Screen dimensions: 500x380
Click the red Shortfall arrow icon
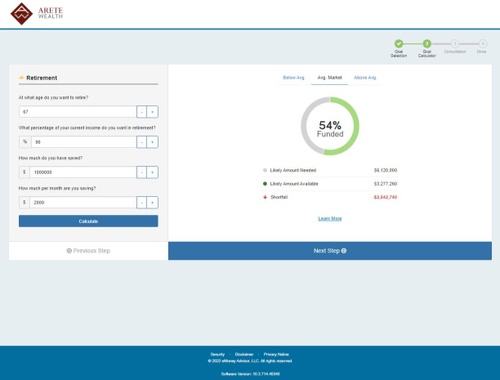coord(265,197)
